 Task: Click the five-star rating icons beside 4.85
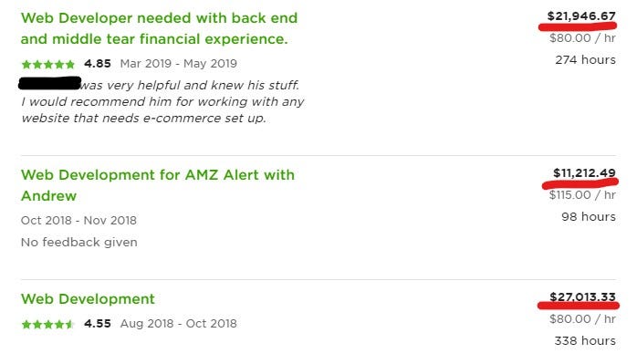tap(48, 64)
